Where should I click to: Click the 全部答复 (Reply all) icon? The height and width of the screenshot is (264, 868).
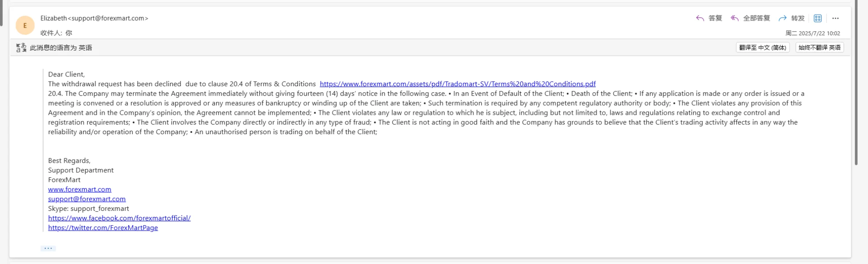(x=734, y=18)
